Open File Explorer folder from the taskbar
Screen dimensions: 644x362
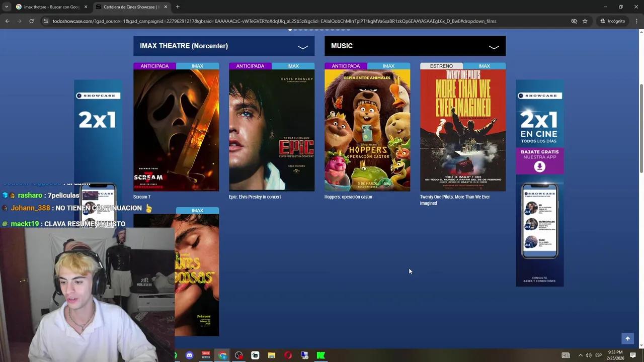(272, 355)
